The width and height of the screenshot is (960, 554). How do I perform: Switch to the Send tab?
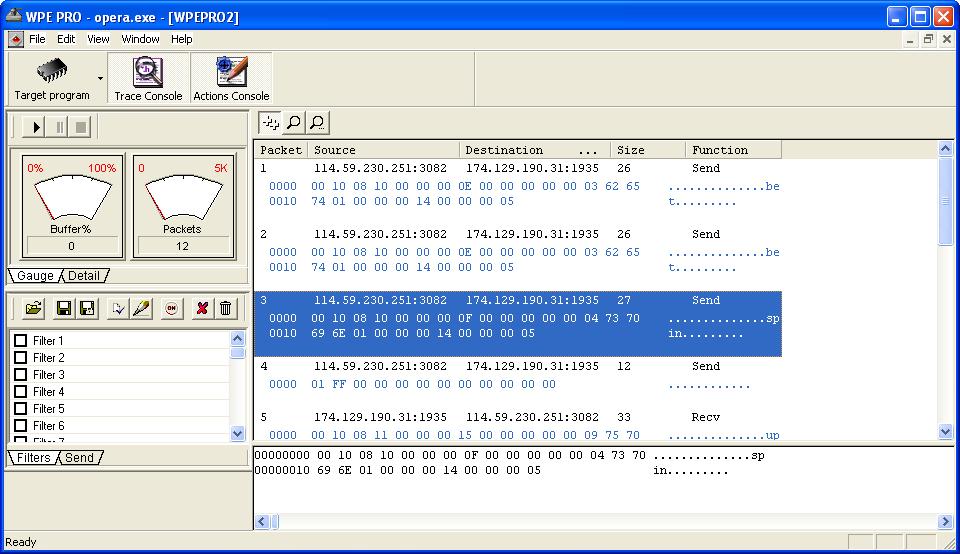[x=80, y=457]
